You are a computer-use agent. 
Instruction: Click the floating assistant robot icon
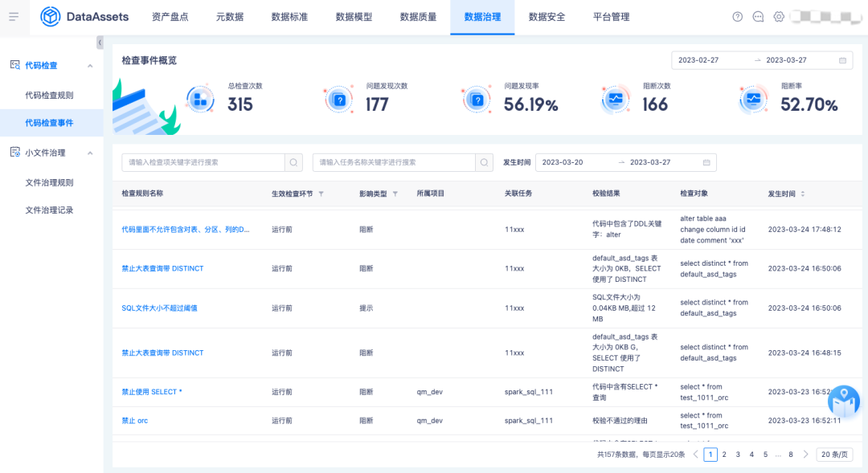click(844, 401)
